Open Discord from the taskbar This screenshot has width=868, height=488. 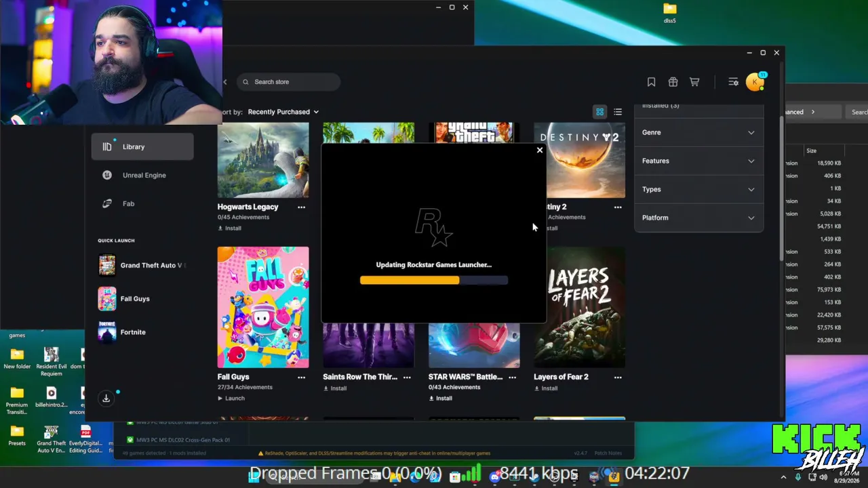tap(494, 476)
